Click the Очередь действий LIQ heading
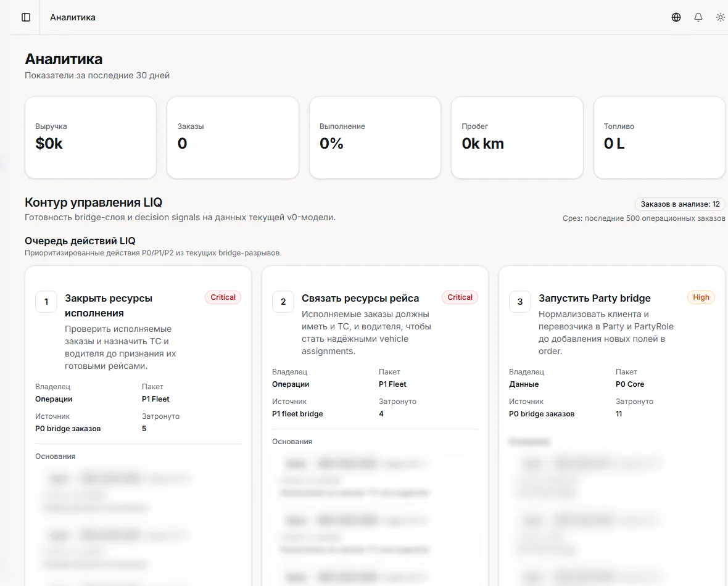Image resolution: width=728 pixels, height=586 pixels. 80,241
